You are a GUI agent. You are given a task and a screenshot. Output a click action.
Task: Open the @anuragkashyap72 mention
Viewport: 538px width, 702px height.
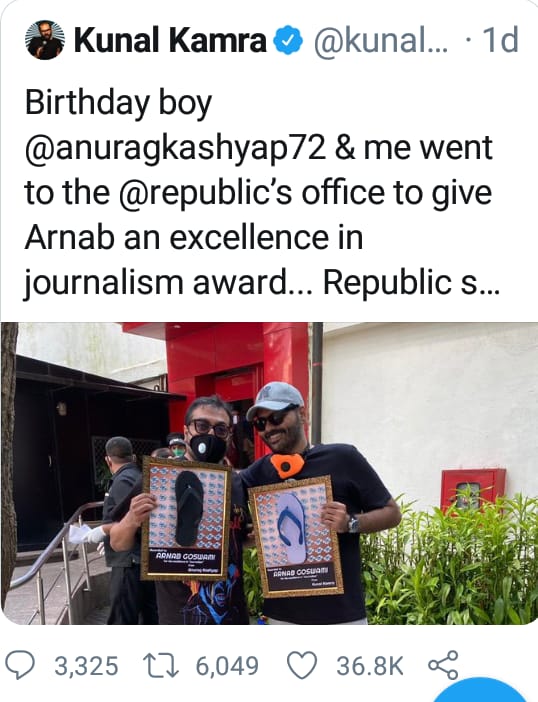point(175,148)
